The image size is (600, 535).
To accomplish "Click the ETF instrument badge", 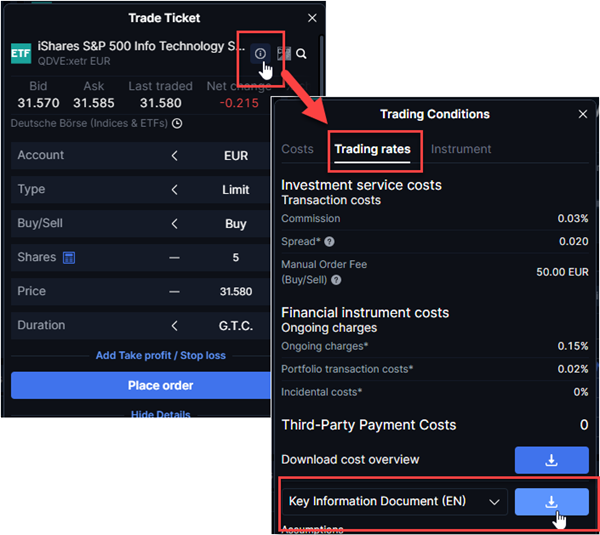I will [x=21, y=54].
